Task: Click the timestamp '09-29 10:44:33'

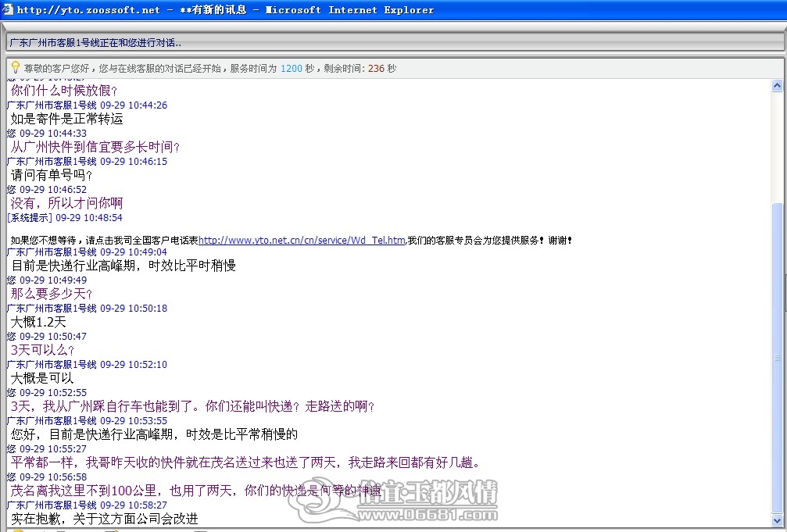Action: (53, 134)
